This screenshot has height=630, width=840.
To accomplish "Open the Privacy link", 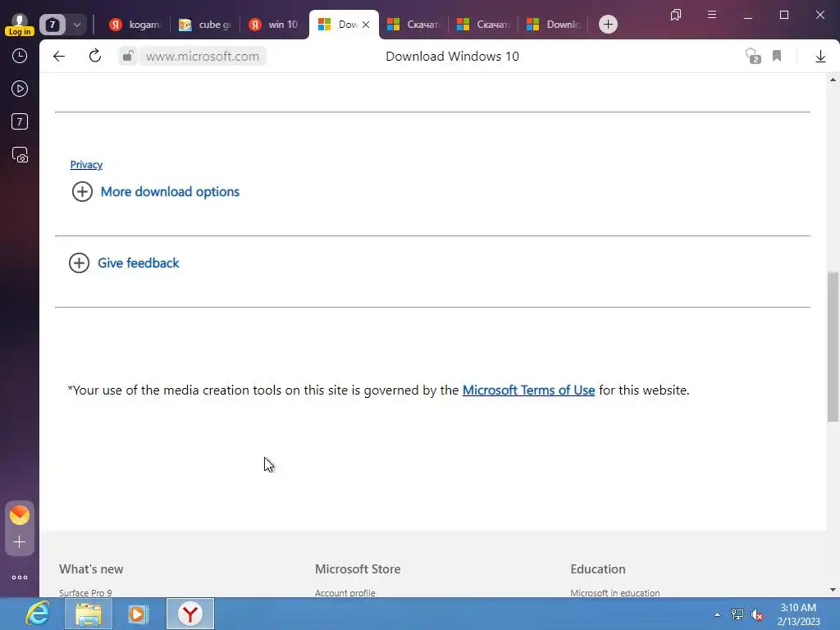I will click(x=86, y=164).
